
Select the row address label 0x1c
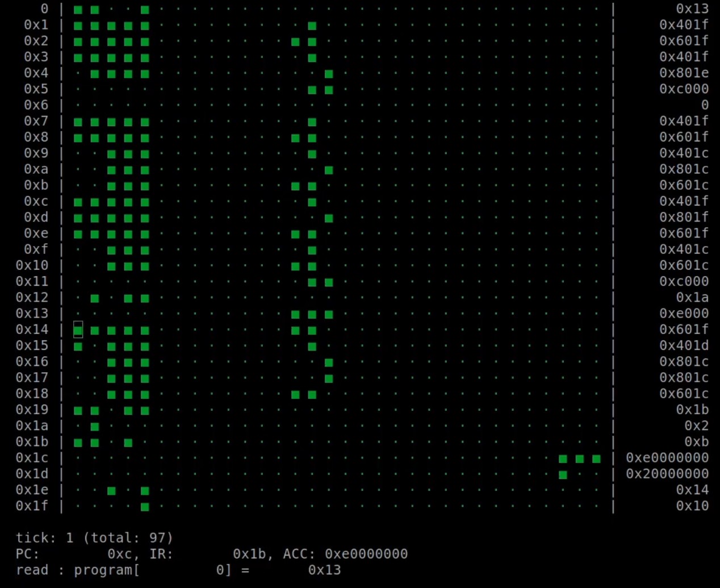32,458
